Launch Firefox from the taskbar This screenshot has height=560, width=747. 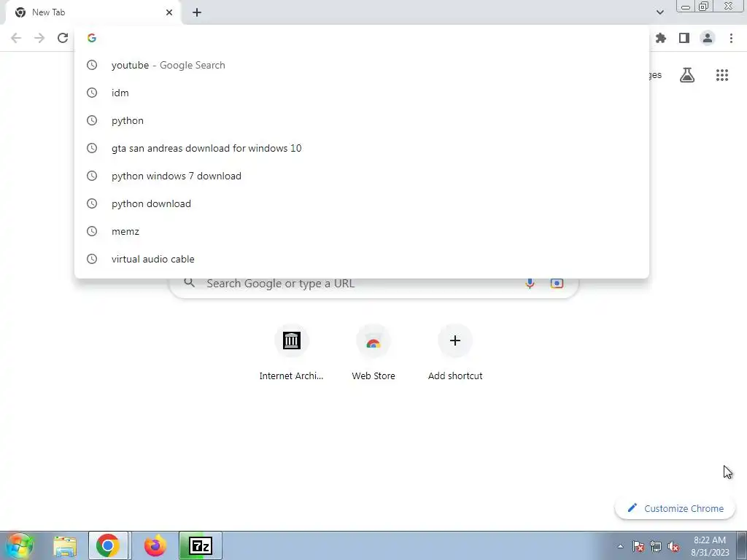click(x=155, y=545)
